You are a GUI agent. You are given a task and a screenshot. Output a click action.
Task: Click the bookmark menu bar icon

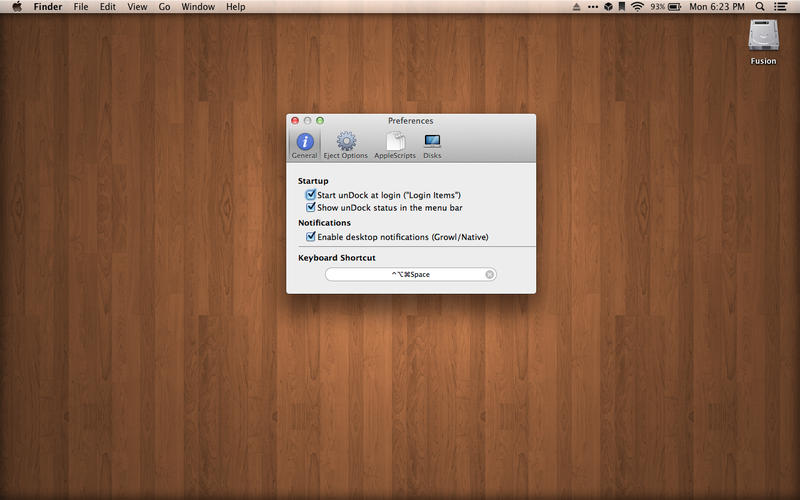[622, 7]
